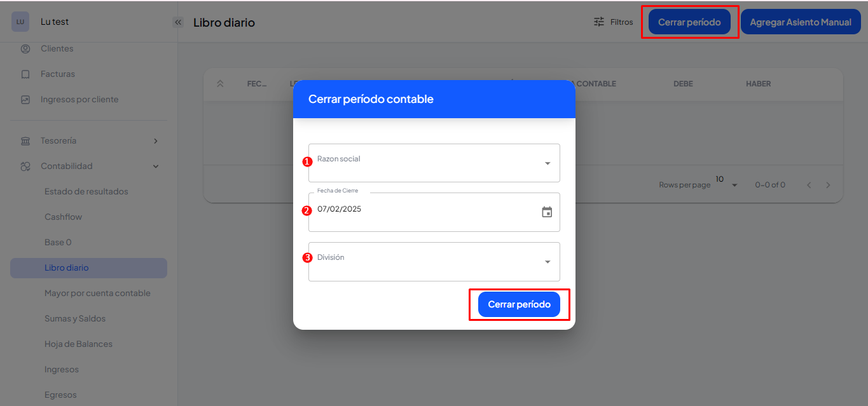Click Agregar Asiento Manual button
Screen dimensions: 868x406
(800, 22)
